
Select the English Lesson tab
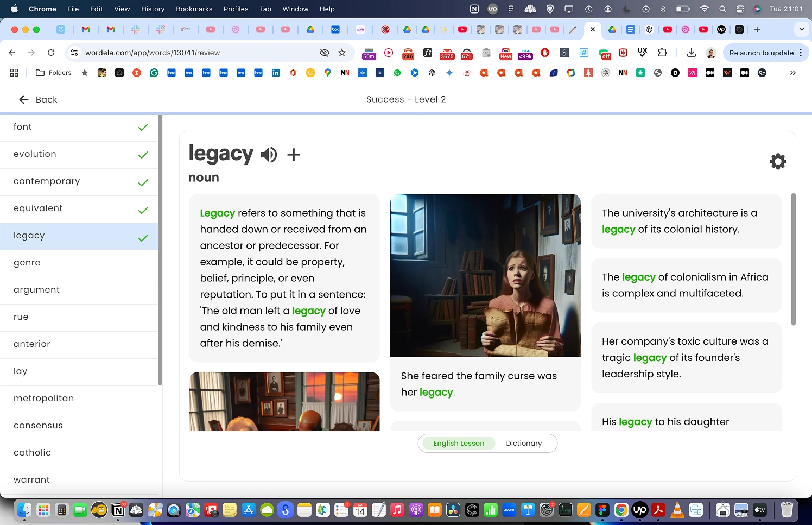click(459, 443)
